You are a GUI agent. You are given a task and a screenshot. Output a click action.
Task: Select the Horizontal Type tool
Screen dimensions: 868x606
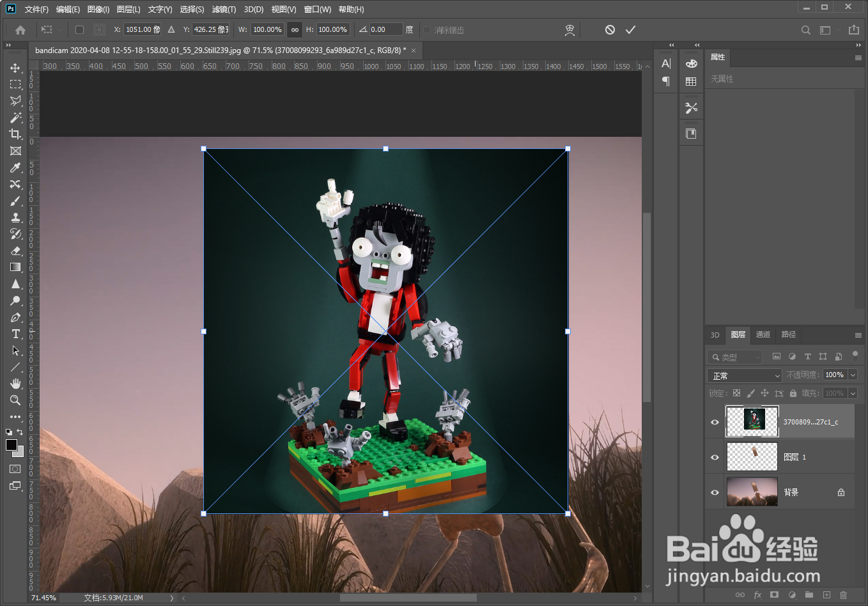pos(15,334)
